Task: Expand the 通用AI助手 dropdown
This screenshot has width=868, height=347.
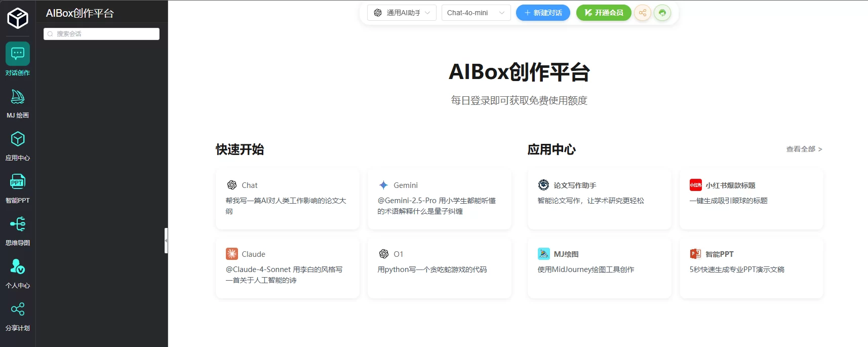Action: pos(402,13)
